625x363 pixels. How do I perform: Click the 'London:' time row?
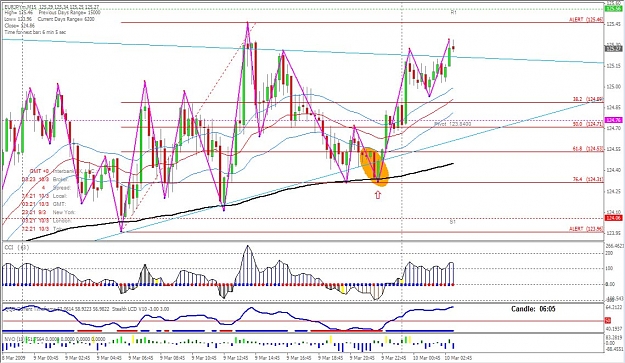(47, 220)
